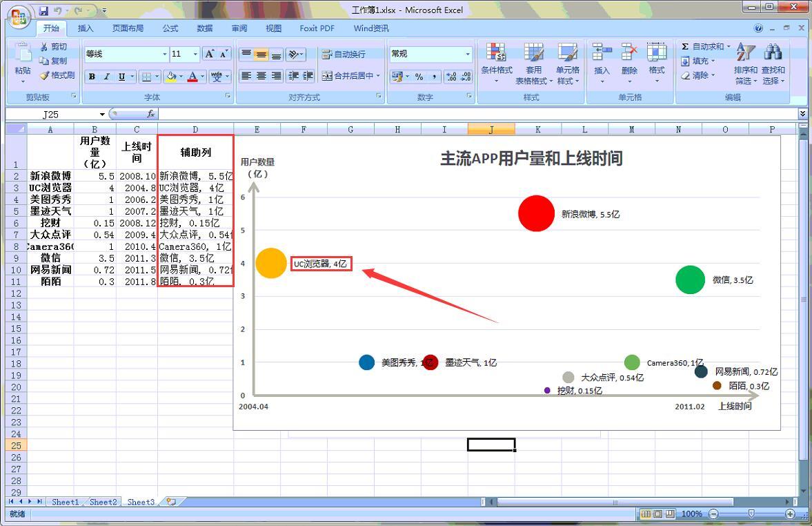
Task: Toggle middle vertical align button
Action: [x=261, y=54]
